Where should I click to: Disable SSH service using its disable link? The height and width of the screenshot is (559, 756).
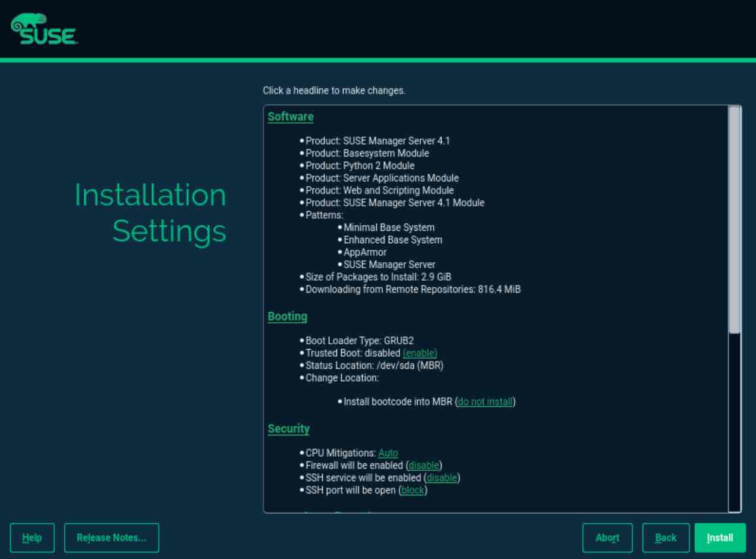point(442,478)
